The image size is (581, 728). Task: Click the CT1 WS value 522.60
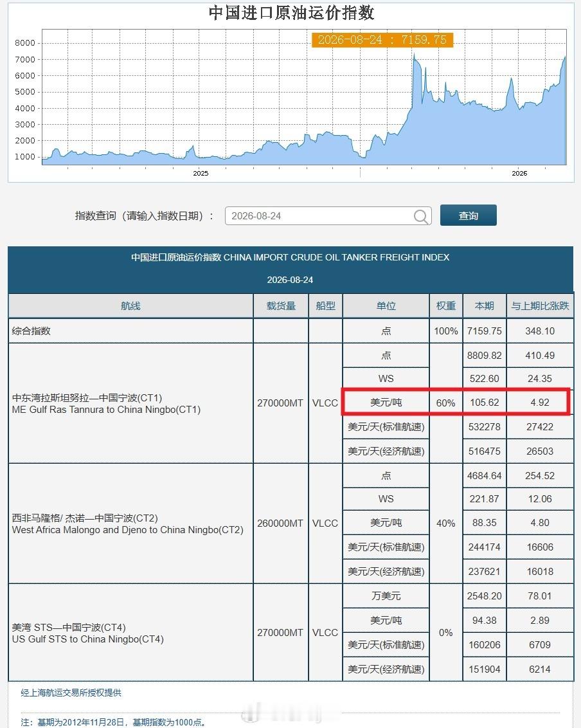click(485, 379)
